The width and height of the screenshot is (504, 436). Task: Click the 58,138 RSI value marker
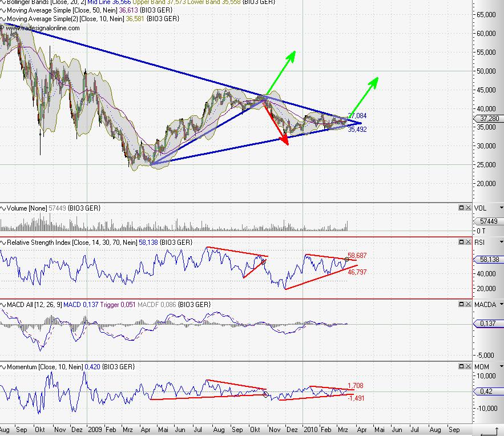pyautogui.click(x=488, y=260)
